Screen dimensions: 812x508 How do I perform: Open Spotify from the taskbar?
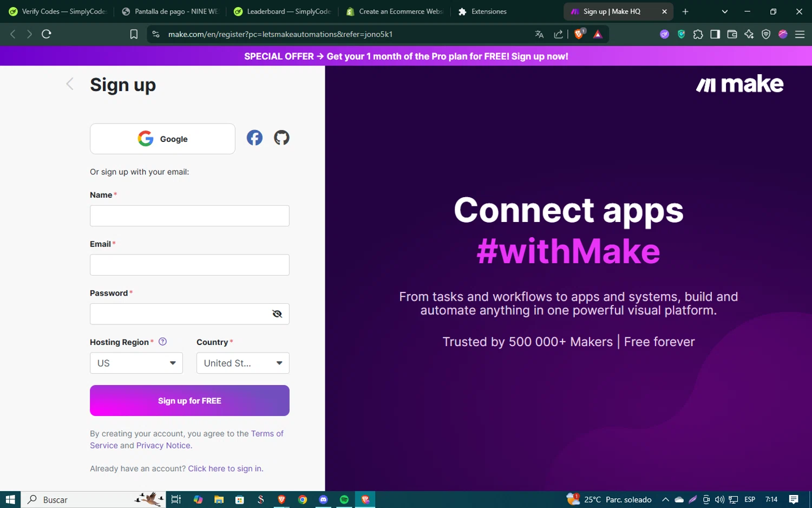pos(344,499)
